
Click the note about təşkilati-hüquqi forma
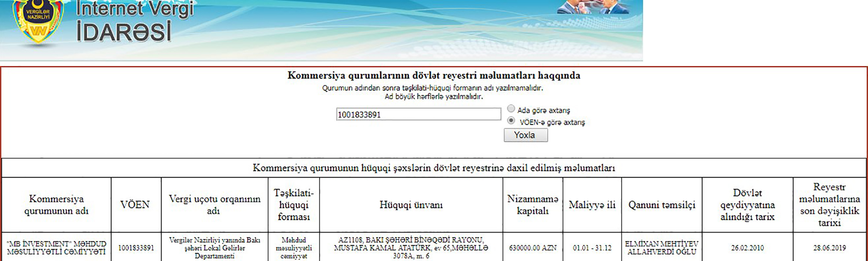(433, 88)
